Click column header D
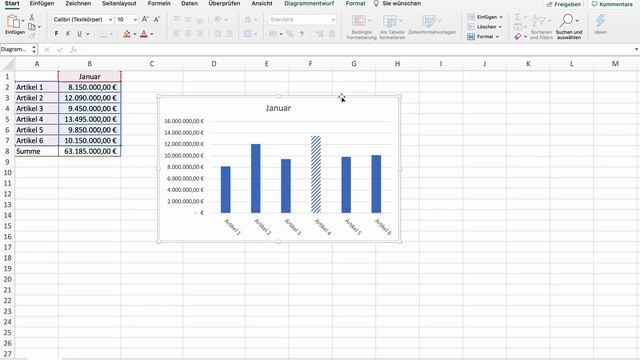 [214, 64]
